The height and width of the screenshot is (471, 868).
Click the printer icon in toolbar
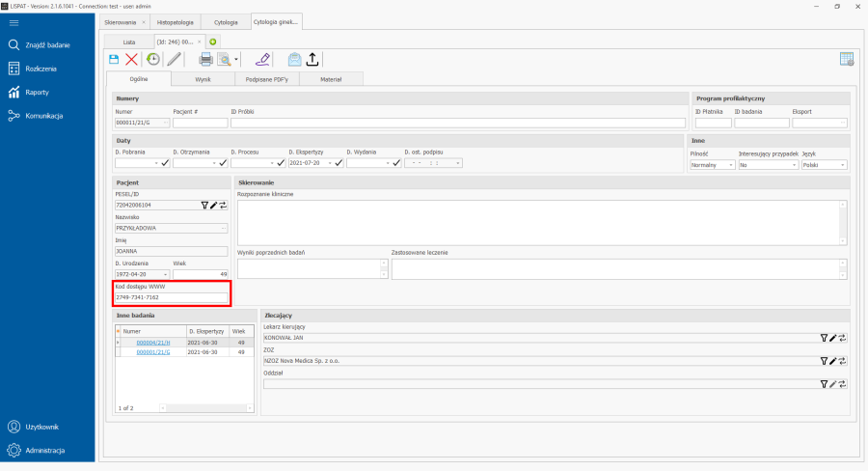click(205, 59)
